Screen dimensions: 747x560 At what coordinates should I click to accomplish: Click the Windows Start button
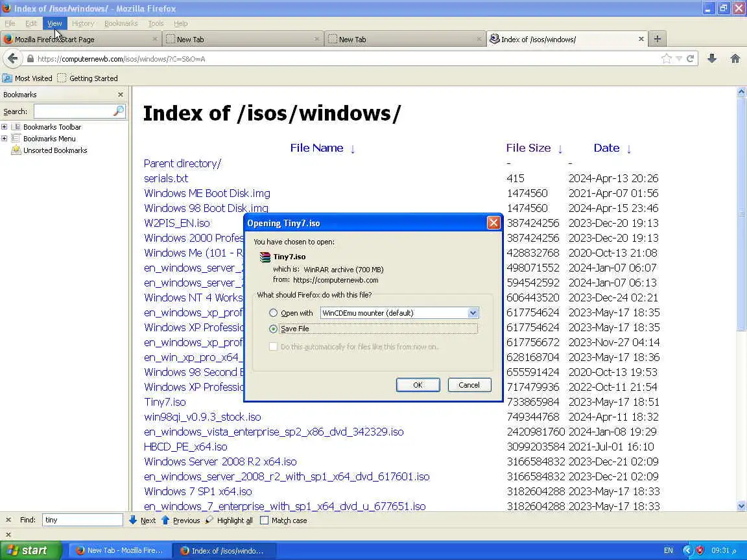(31, 550)
